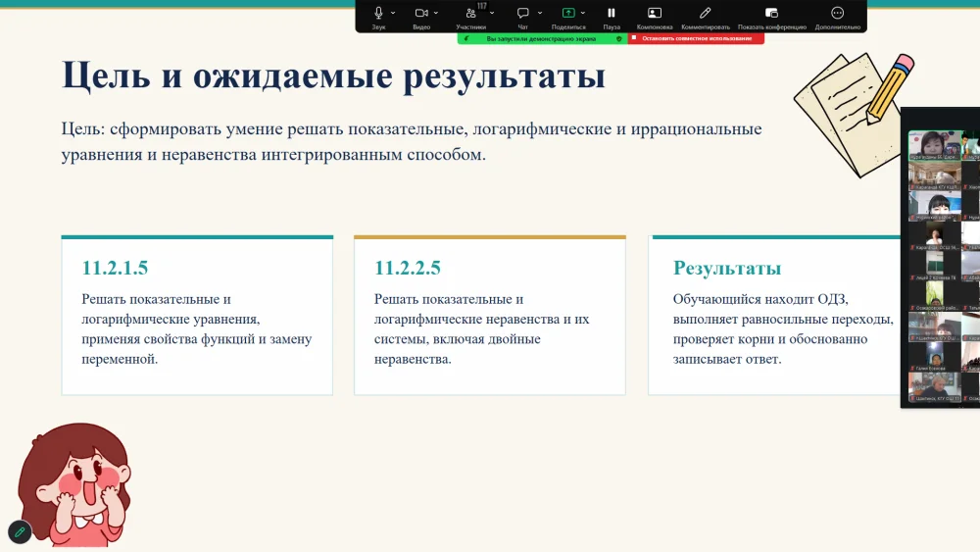Click the 'Результаты' card heading
This screenshot has width=980, height=552.
[x=727, y=269]
